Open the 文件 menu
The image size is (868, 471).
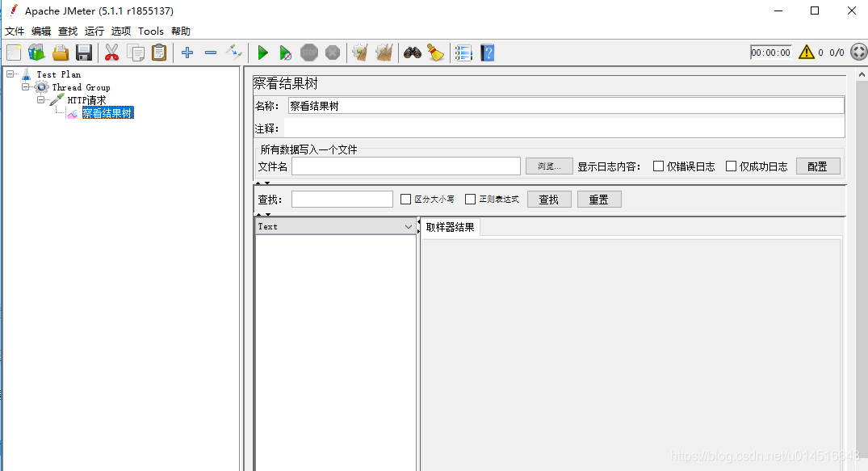(x=15, y=31)
